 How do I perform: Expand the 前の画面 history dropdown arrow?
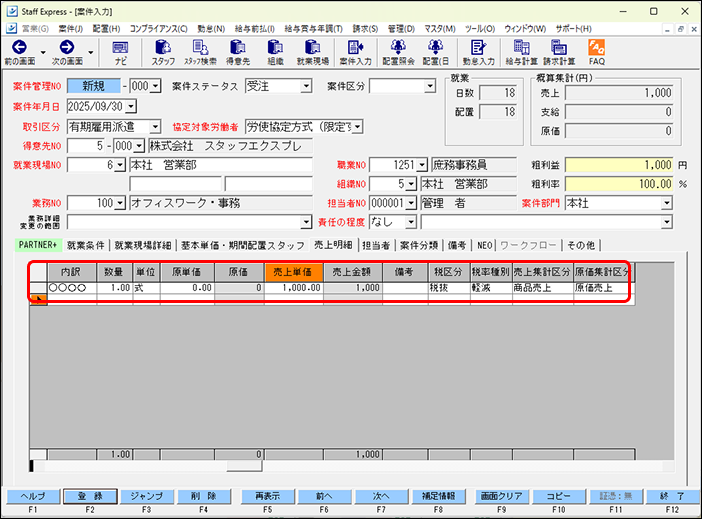(43, 53)
